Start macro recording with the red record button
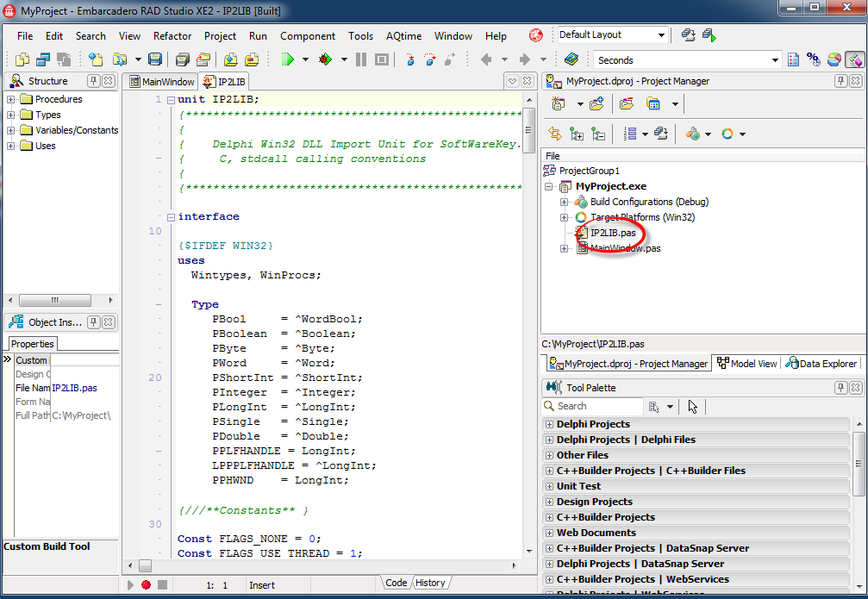This screenshot has width=868, height=599. tap(146, 585)
